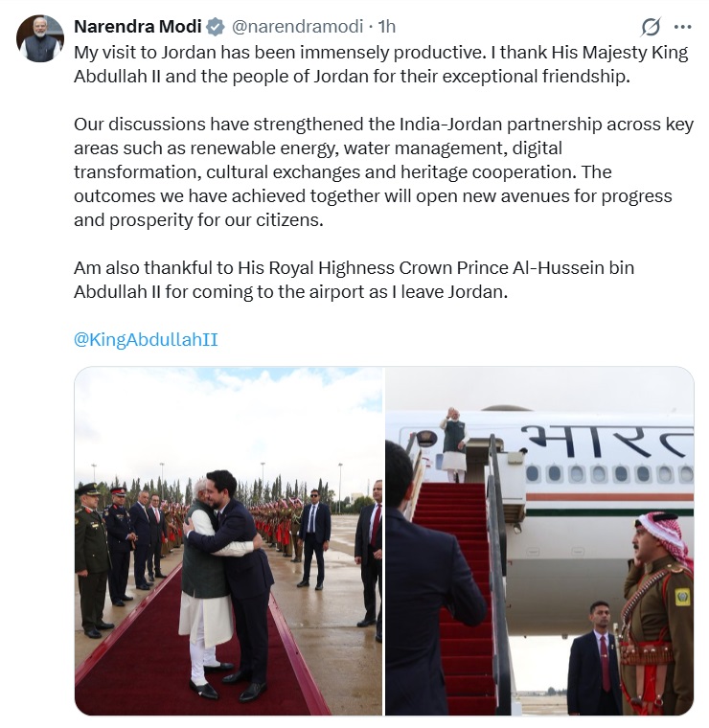Open Narendra Modi's profile avatar
This screenshot has height=728, width=709.
pos(40,38)
